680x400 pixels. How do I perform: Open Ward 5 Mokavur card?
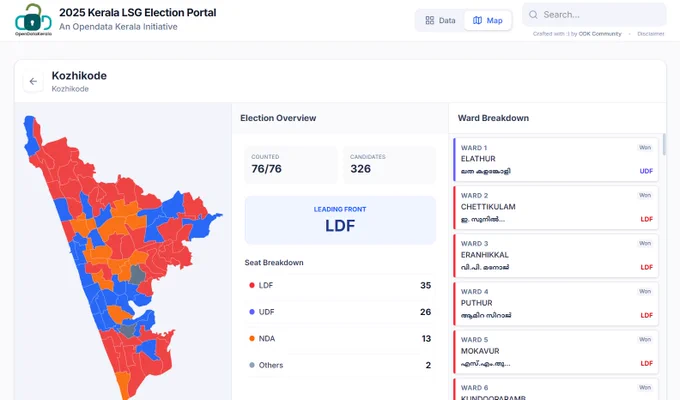556,352
